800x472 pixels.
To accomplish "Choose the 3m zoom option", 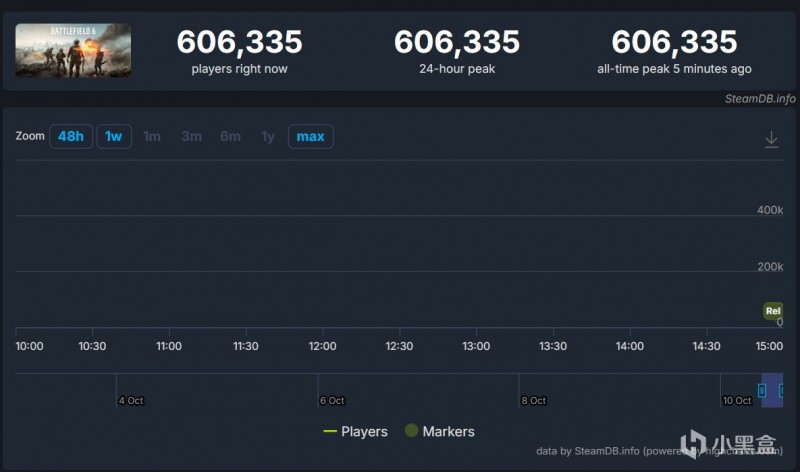I will [x=191, y=136].
